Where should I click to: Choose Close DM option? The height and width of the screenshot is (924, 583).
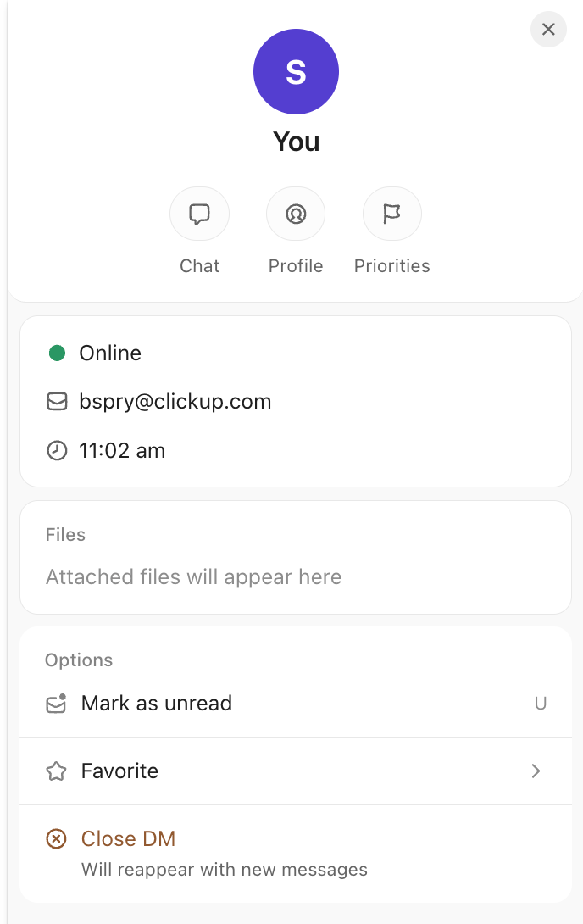click(296, 853)
